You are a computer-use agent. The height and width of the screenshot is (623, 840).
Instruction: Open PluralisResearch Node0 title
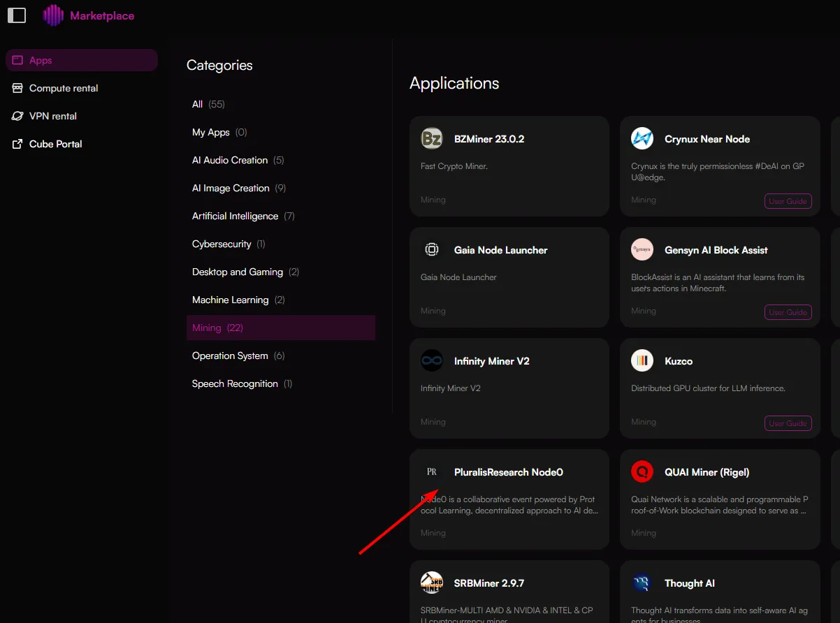click(x=509, y=472)
